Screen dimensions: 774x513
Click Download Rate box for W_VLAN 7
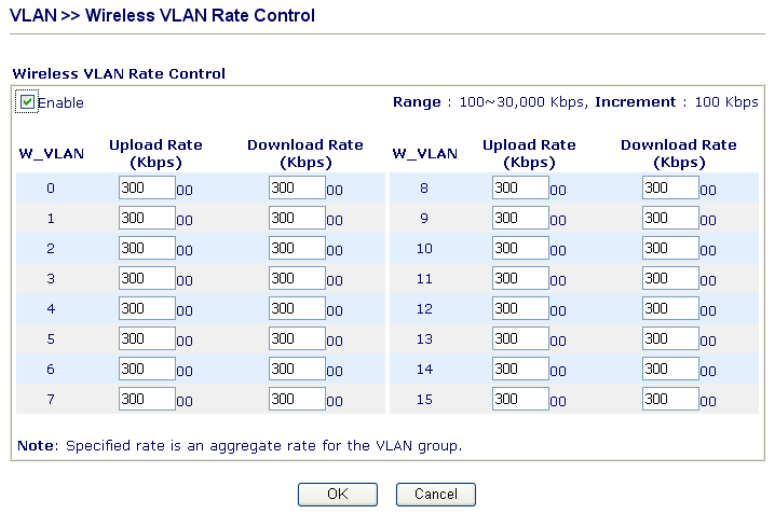coord(297,398)
